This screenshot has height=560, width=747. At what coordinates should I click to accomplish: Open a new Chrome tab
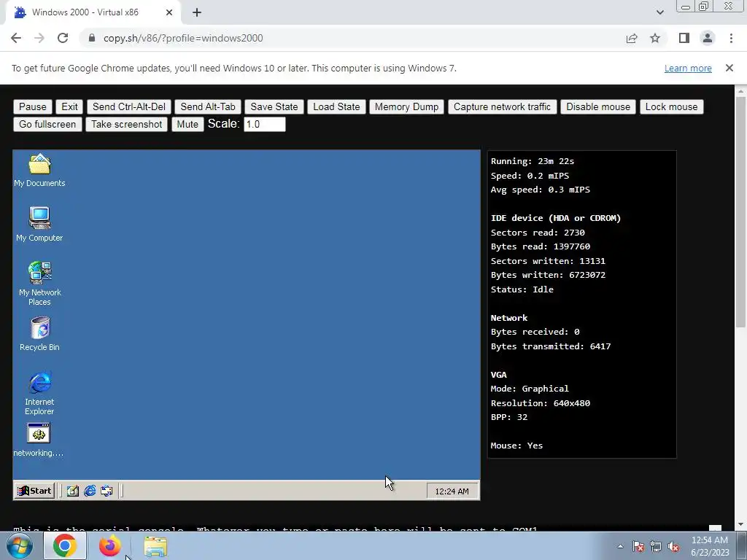coord(197,12)
